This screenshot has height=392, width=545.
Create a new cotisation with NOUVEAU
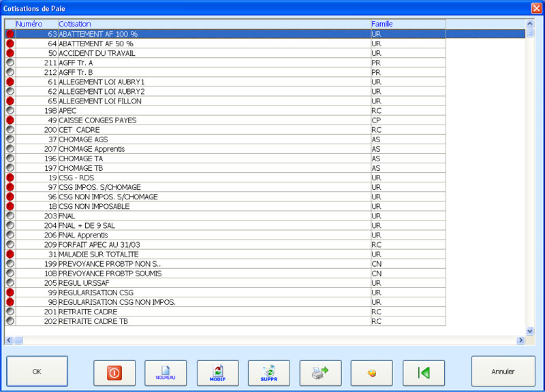(166, 372)
